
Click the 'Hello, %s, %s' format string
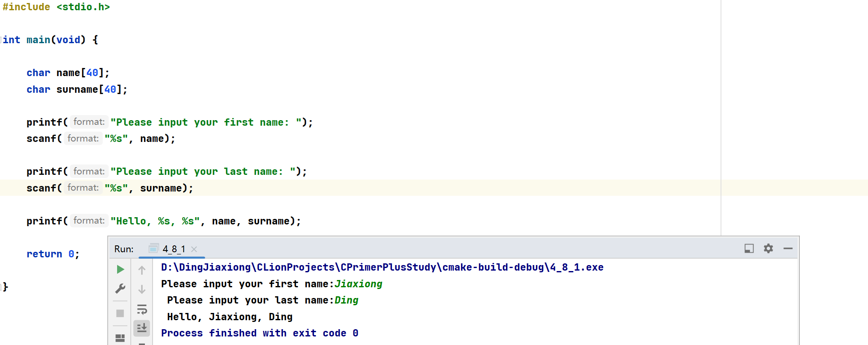pyautogui.click(x=155, y=221)
